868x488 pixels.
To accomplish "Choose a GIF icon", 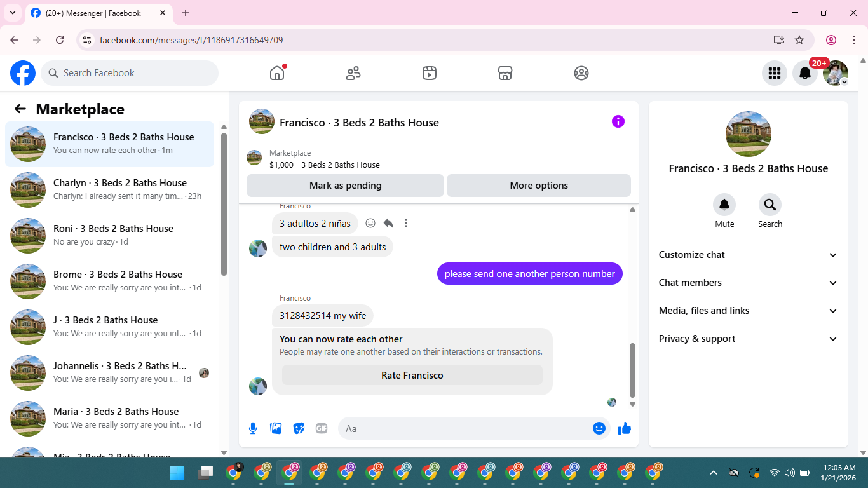I will pyautogui.click(x=322, y=428).
